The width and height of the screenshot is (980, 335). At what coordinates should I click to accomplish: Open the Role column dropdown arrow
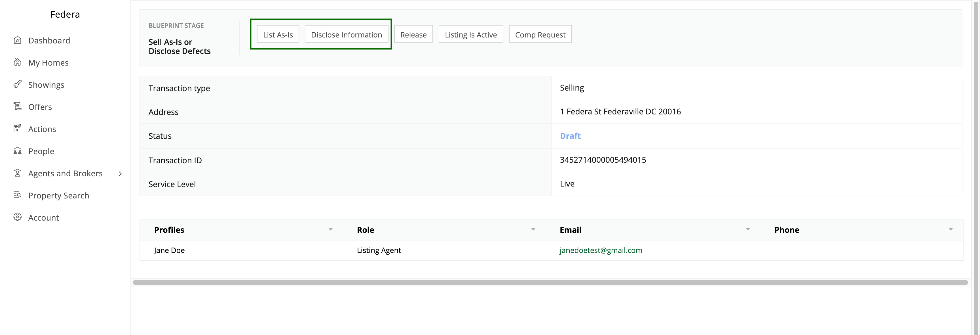pos(533,230)
